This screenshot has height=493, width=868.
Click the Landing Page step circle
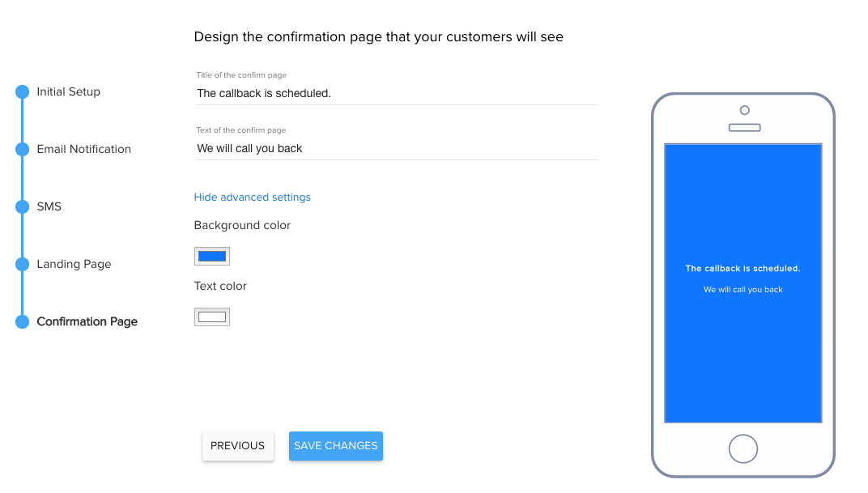coord(22,265)
